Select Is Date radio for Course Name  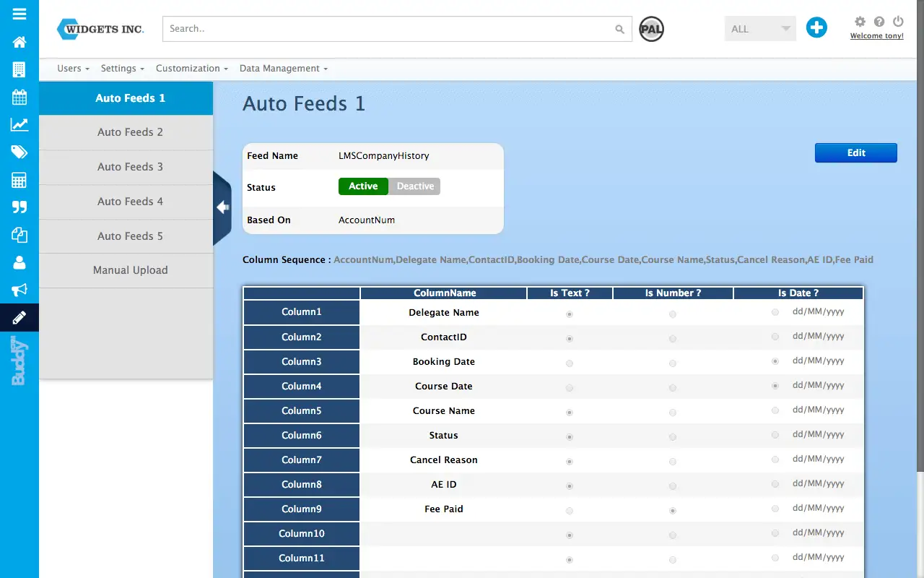tap(775, 410)
